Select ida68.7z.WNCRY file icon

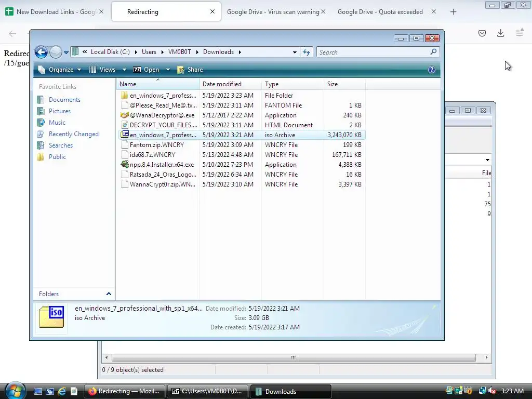(125, 154)
